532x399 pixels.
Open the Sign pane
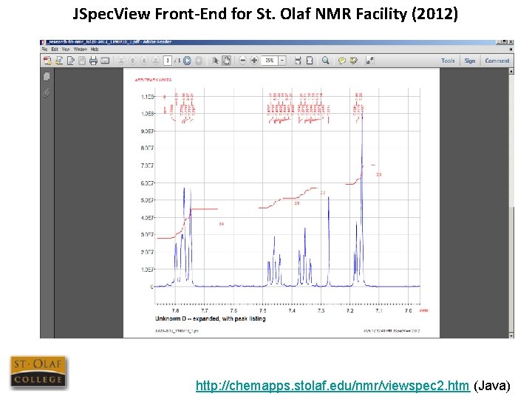[470, 61]
